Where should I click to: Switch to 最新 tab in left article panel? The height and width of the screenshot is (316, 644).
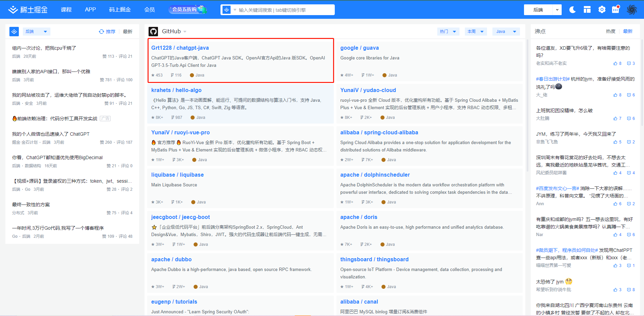(128, 32)
